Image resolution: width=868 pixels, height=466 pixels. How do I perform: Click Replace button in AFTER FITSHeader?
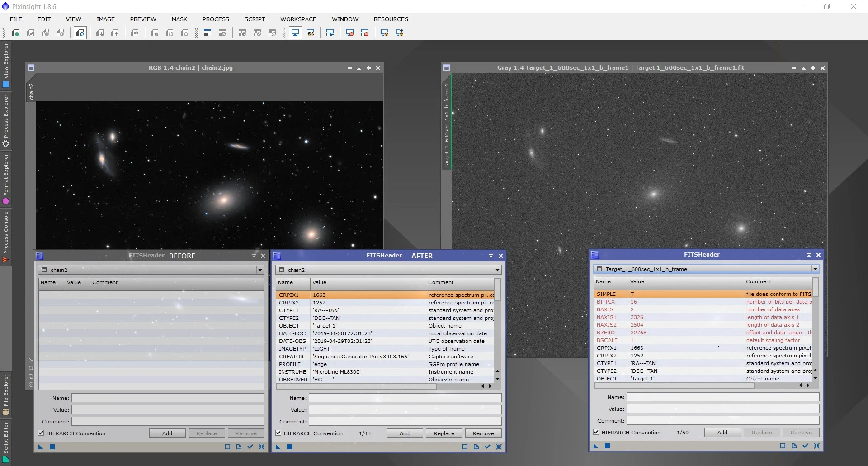pyautogui.click(x=444, y=433)
